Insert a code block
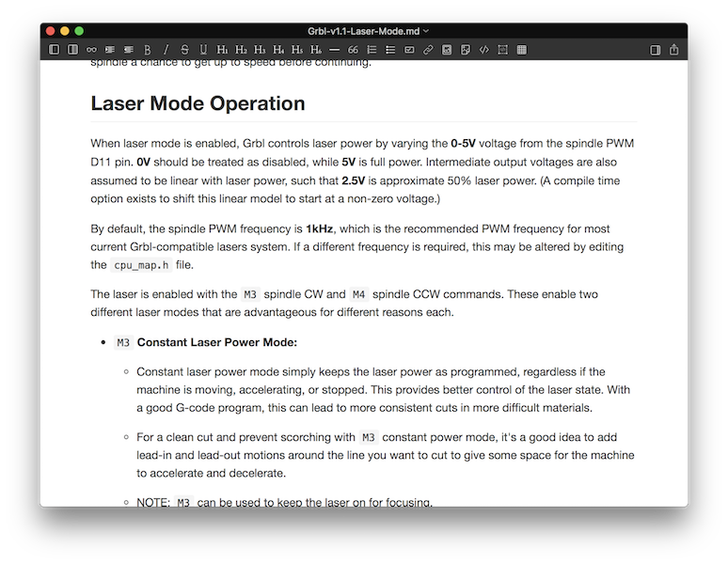The width and height of the screenshot is (728, 564). (x=503, y=50)
